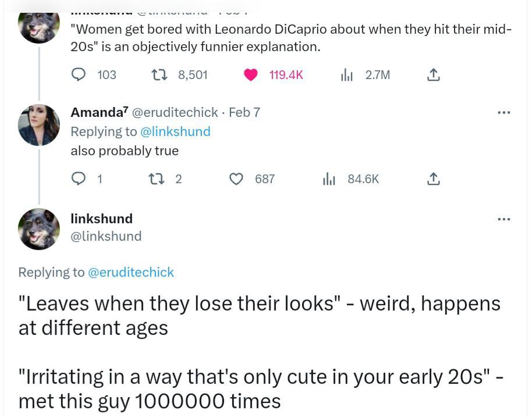
Task: Retweet Amanda's reply
Action: (x=156, y=179)
